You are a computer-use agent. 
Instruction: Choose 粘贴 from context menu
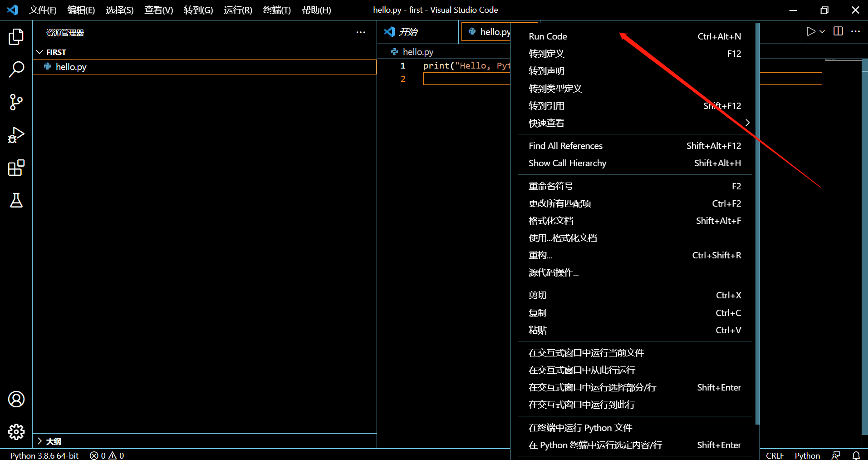coord(635,330)
